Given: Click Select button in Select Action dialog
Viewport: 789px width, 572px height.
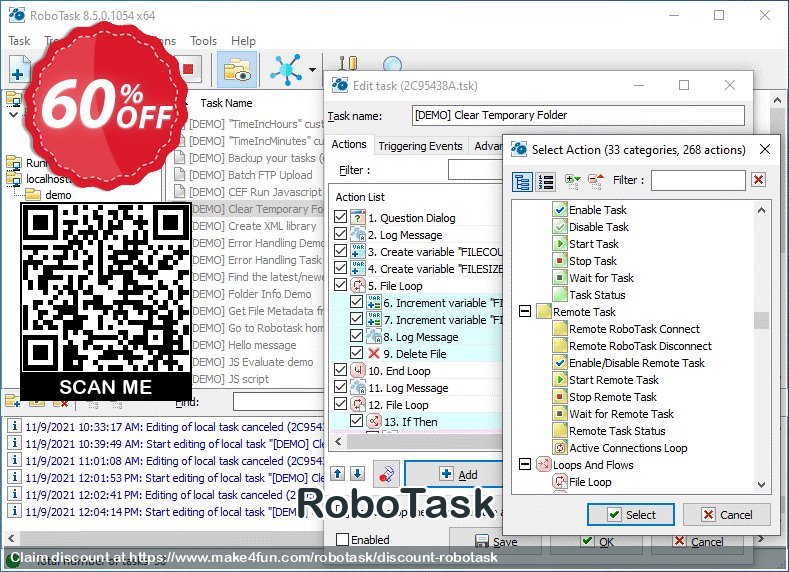Looking at the screenshot, I should [631, 515].
